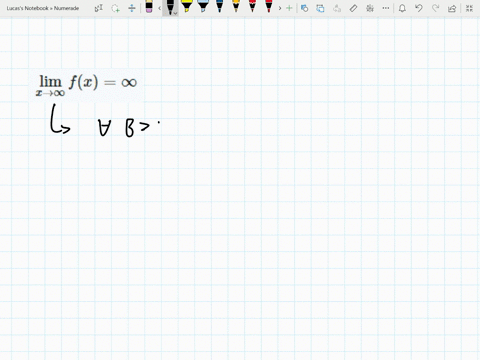Open the black pen options dropdown arrow
480x360 pixels.
click(175, 13)
